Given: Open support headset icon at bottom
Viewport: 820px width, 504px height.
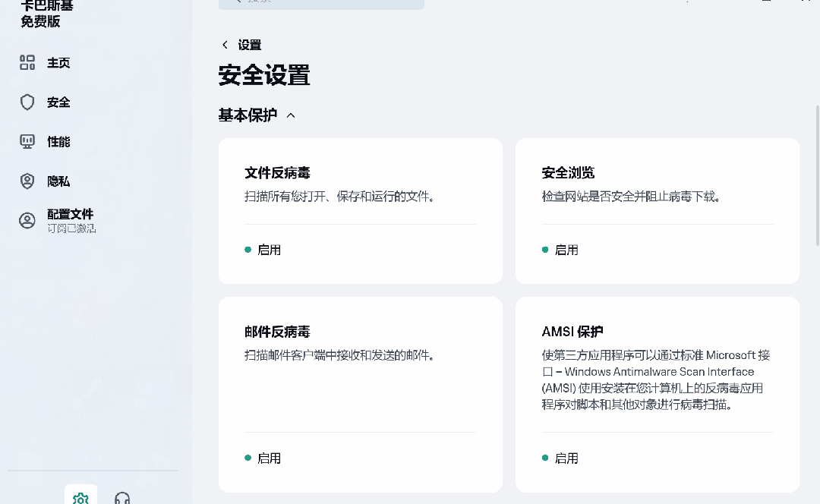Looking at the screenshot, I should point(122,498).
